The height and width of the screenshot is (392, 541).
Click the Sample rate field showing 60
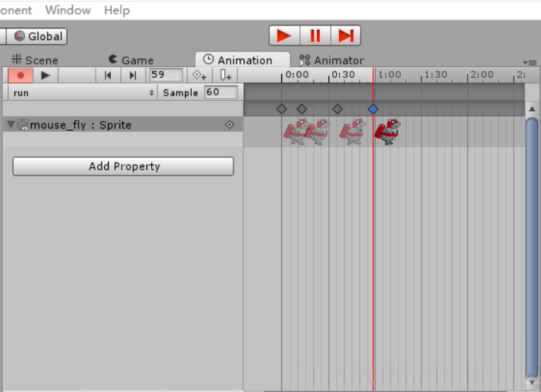coord(221,92)
